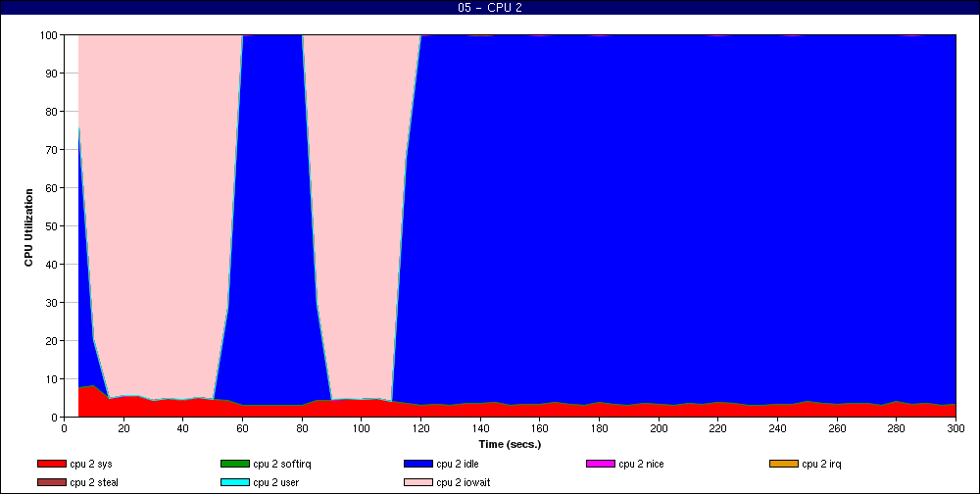Select the "cpu 2 softirq" legend text
This screenshot has height=494, width=980.
pyautogui.click(x=284, y=464)
